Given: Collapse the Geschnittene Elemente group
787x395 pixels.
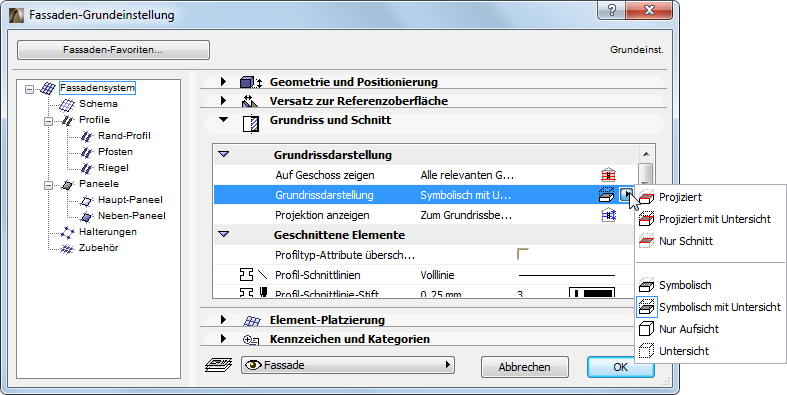Looking at the screenshot, I should (224, 234).
